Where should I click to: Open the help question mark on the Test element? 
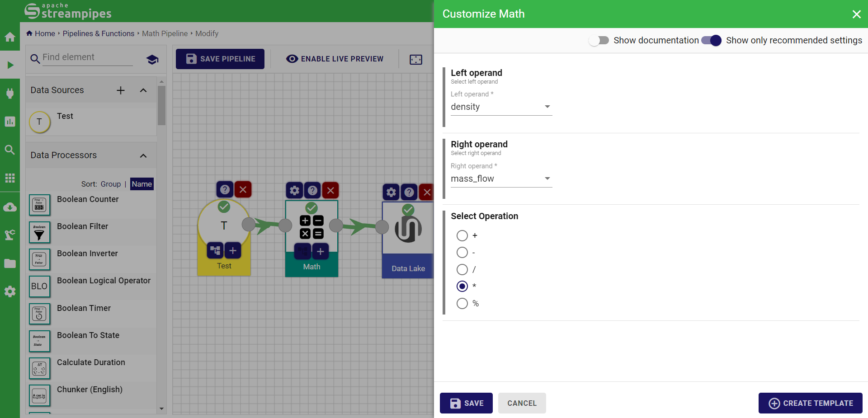point(224,189)
